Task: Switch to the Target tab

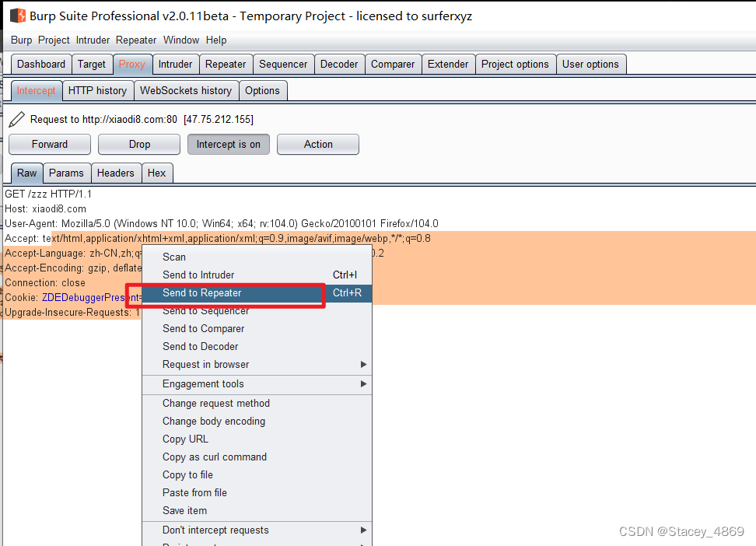Action: click(x=92, y=64)
